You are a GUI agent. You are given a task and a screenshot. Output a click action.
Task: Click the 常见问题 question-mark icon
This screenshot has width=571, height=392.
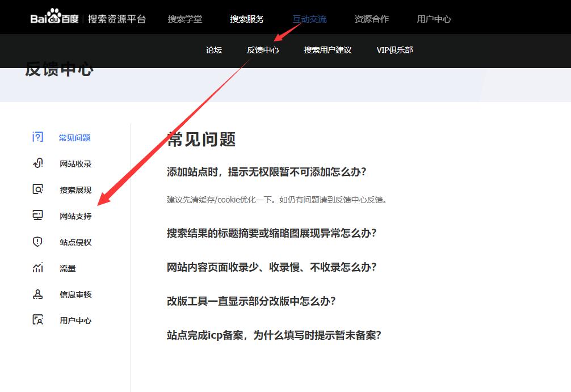(38, 137)
